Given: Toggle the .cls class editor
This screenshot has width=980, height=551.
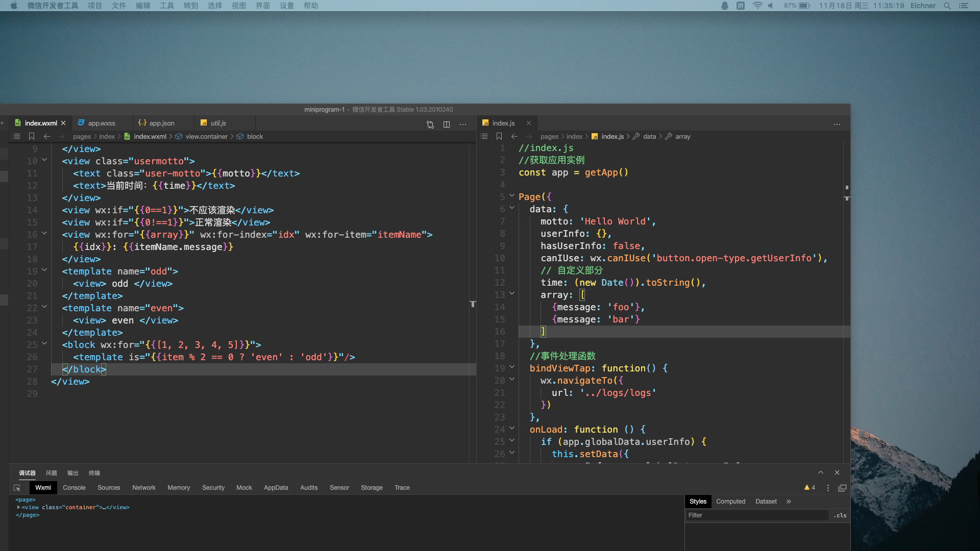Looking at the screenshot, I should (x=840, y=515).
